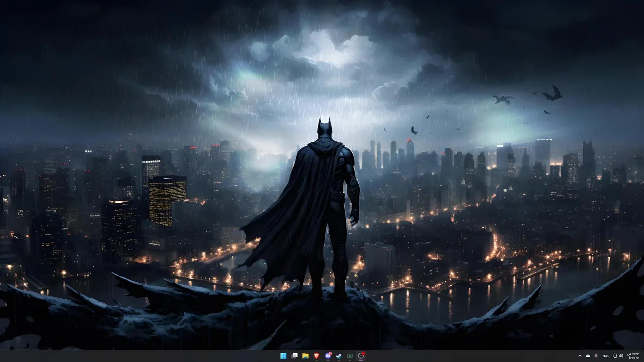Change the ENG input language

(605, 356)
